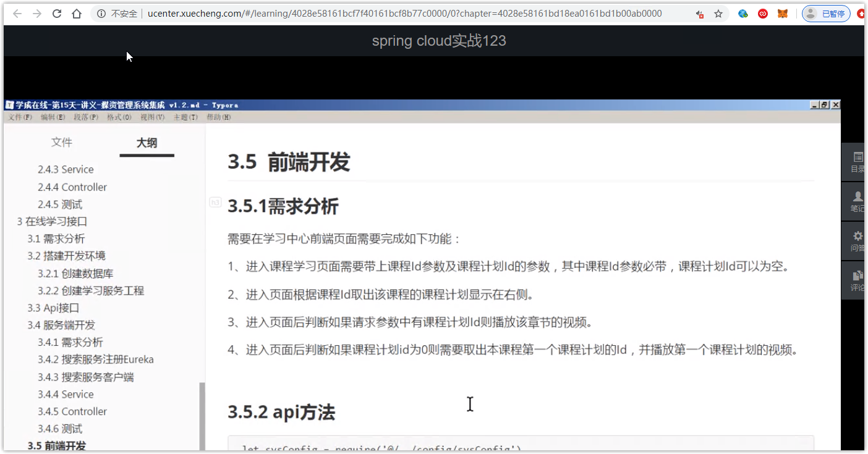Click the 3.5.2 api方法 heading
Viewport: 868px width, 454px height.
click(x=281, y=412)
